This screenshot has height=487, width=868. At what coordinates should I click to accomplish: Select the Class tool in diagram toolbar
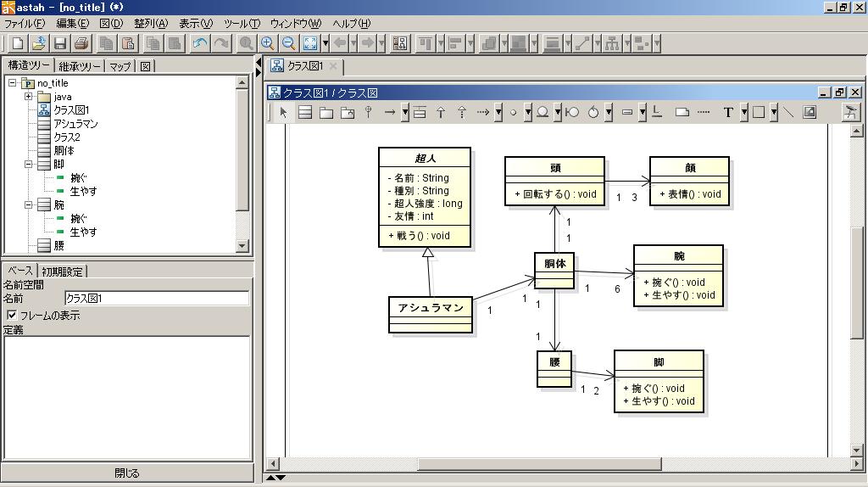pos(305,113)
